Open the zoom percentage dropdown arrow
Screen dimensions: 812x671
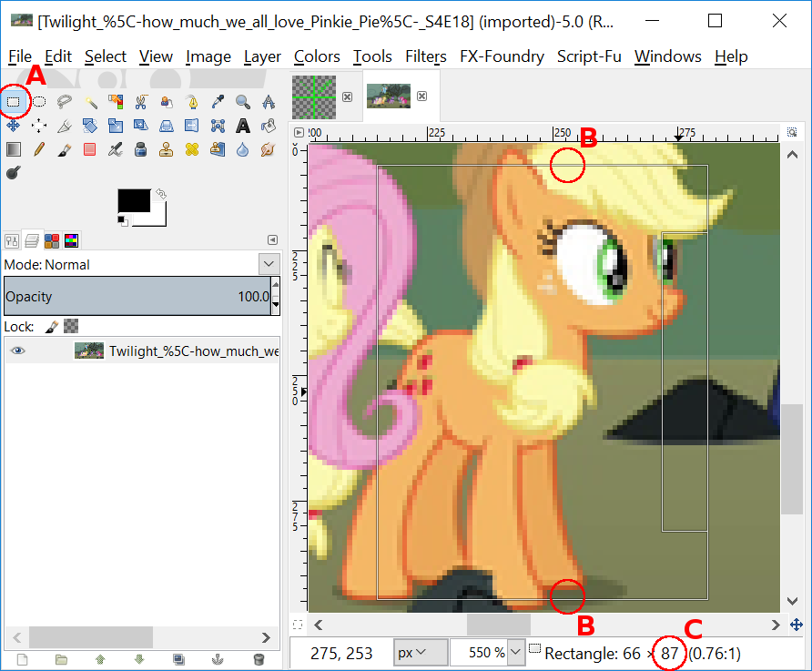click(x=516, y=653)
